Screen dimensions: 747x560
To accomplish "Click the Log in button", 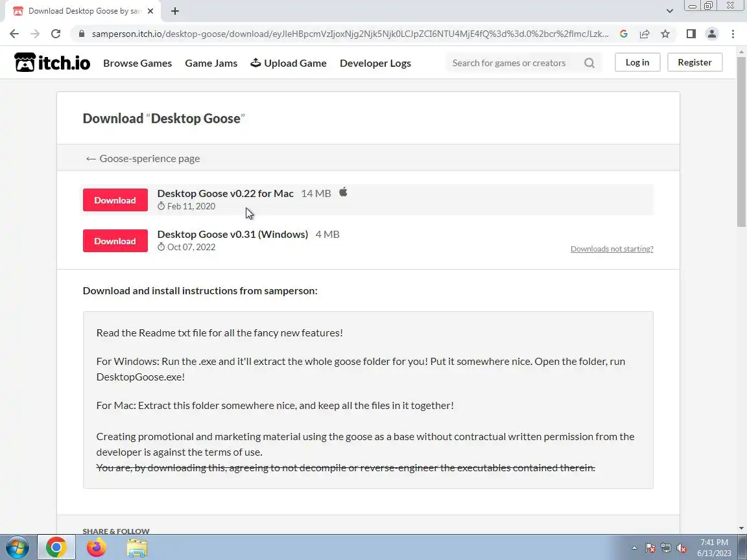I will coord(637,62).
